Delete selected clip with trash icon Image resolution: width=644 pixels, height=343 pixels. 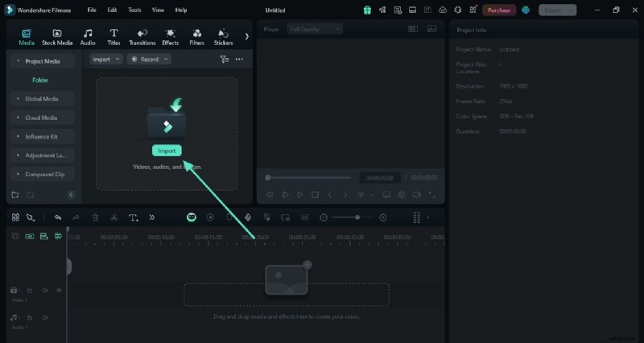point(95,217)
